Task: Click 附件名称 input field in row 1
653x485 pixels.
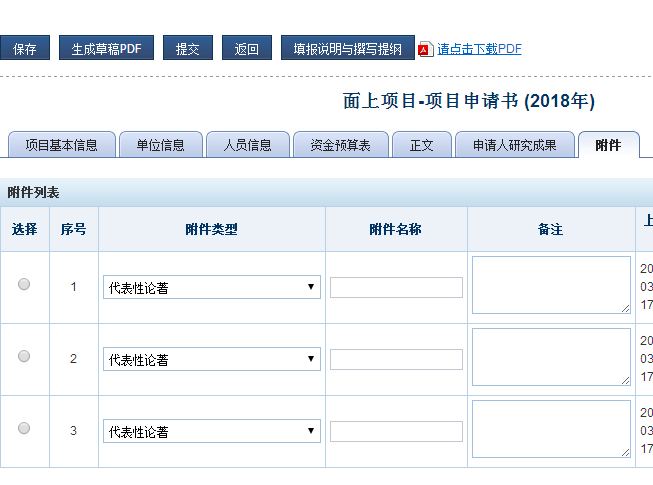Action: 396,287
